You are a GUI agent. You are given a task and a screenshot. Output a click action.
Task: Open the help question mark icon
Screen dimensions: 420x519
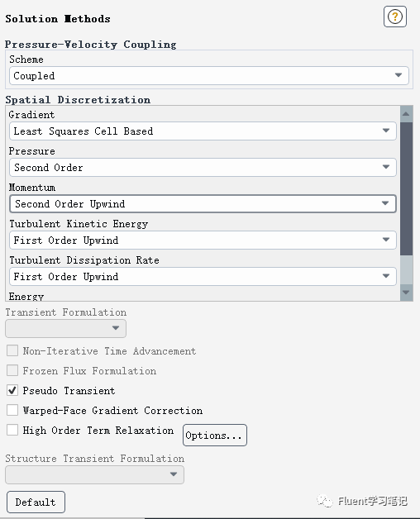395,17
